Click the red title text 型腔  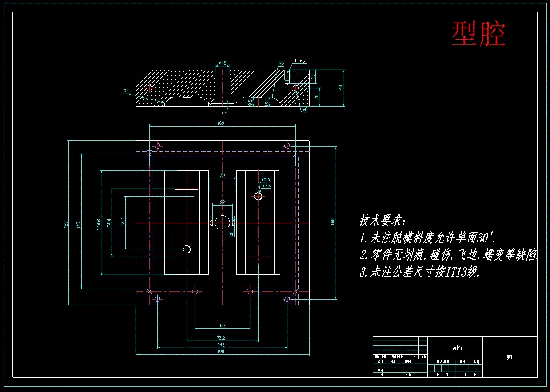[x=478, y=34]
